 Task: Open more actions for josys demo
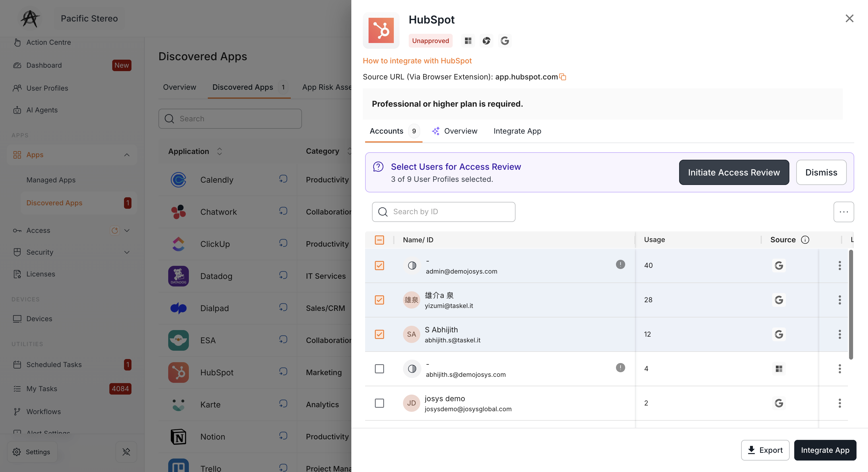coord(840,403)
